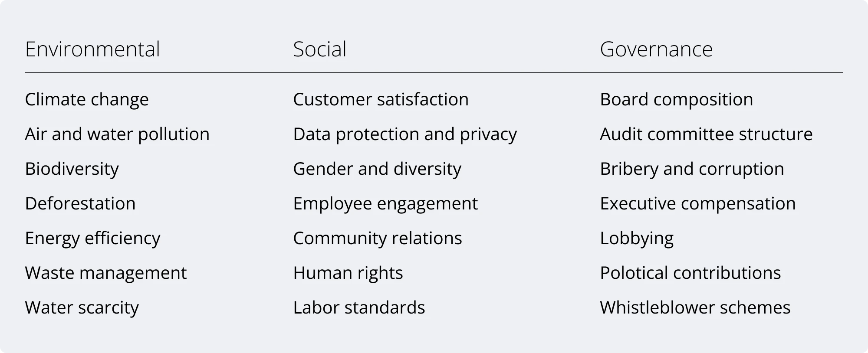Select Energy efficiency in Environmental list
Image resolution: width=868 pixels, height=353 pixels.
[x=92, y=238]
